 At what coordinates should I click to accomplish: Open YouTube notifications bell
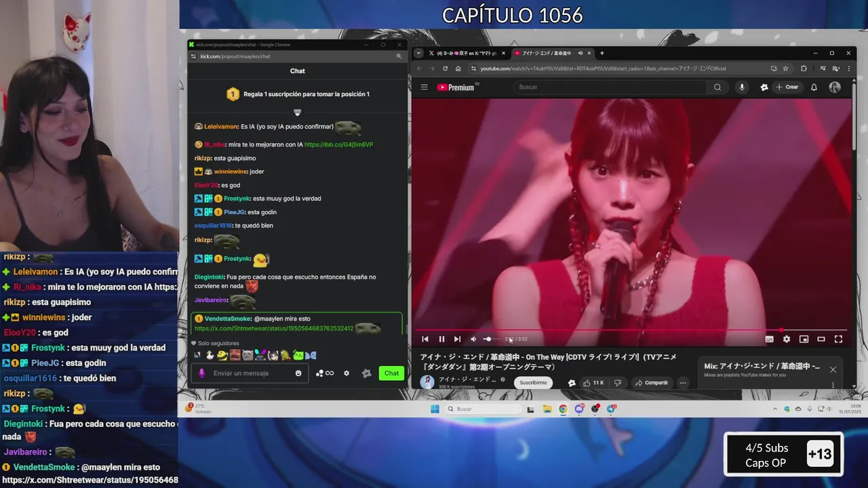pyautogui.click(x=814, y=87)
